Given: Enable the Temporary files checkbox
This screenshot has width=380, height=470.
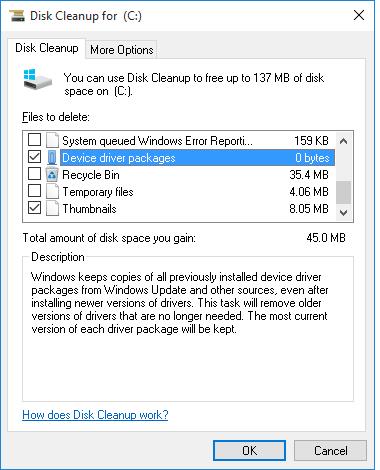Looking at the screenshot, I should click(x=35, y=191).
